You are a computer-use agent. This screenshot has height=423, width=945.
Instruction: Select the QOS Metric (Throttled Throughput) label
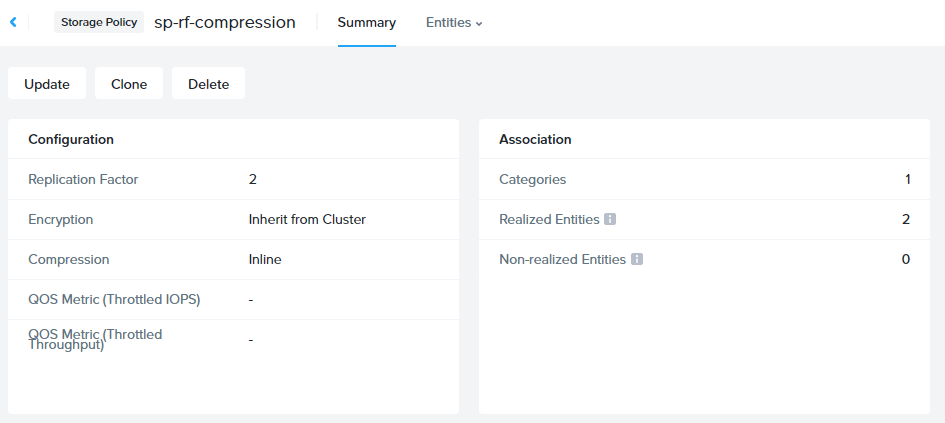point(95,340)
